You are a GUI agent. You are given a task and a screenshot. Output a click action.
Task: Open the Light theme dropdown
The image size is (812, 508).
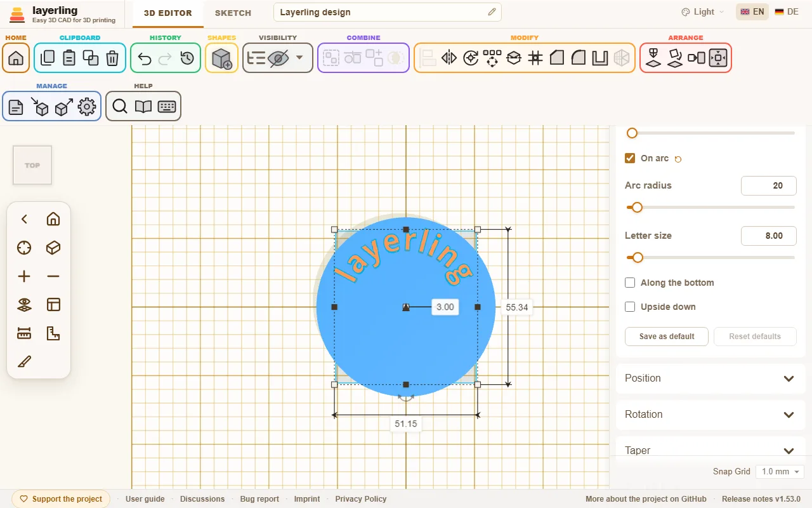pos(703,12)
